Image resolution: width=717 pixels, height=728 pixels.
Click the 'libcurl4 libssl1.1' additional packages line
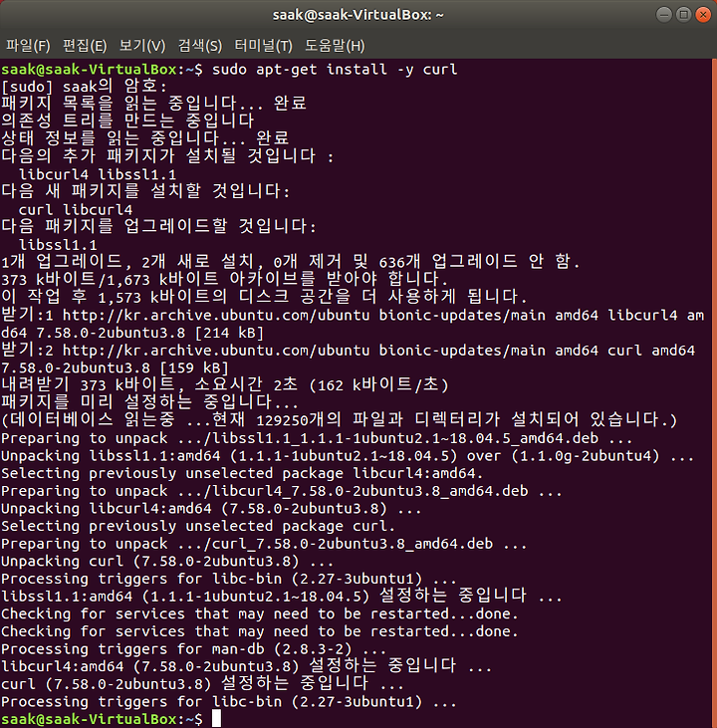(x=98, y=174)
